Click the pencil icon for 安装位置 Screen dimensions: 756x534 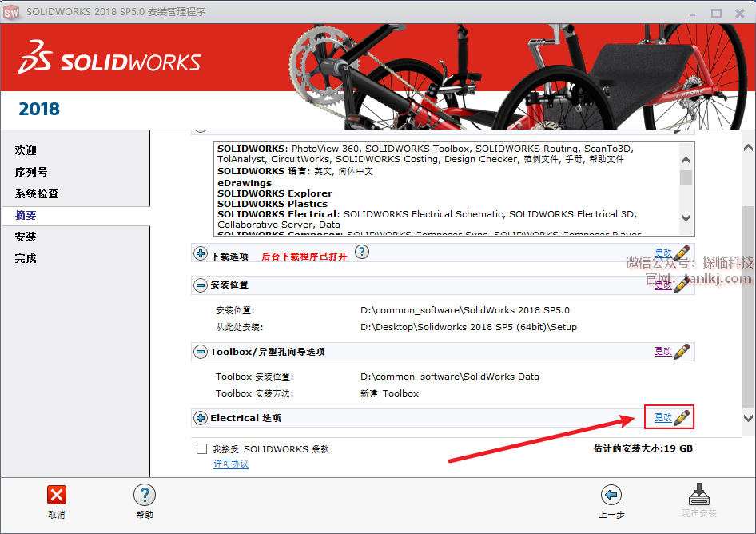pyautogui.click(x=682, y=285)
